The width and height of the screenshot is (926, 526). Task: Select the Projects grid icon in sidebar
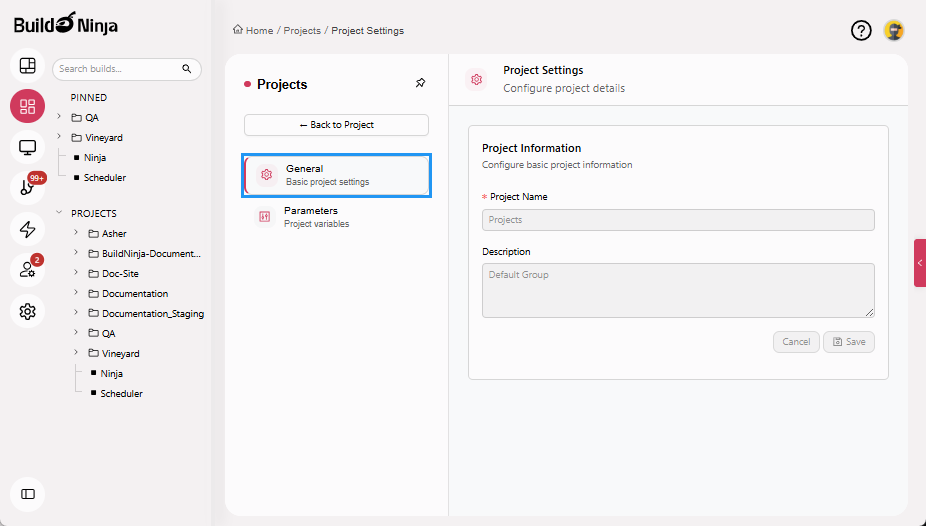pyautogui.click(x=27, y=106)
